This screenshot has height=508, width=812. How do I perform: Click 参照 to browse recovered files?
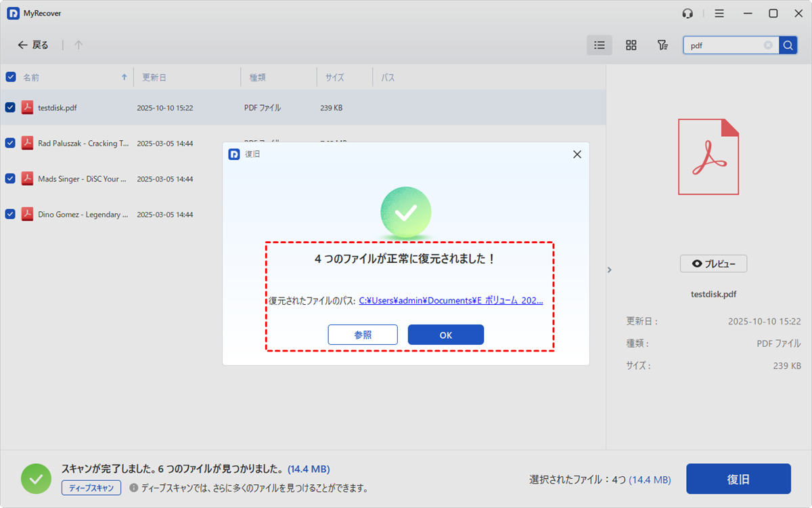(x=363, y=335)
